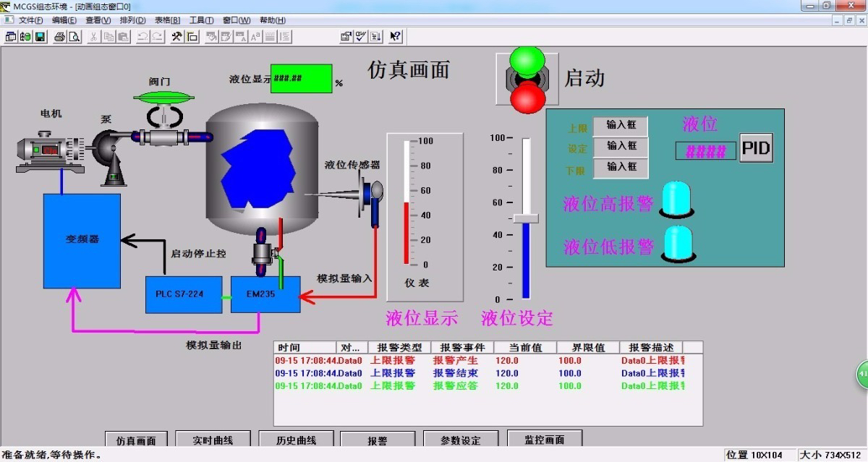Click the red bar in 仪表 gauge
The height and width of the screenshot is (462, 868).
407,233
